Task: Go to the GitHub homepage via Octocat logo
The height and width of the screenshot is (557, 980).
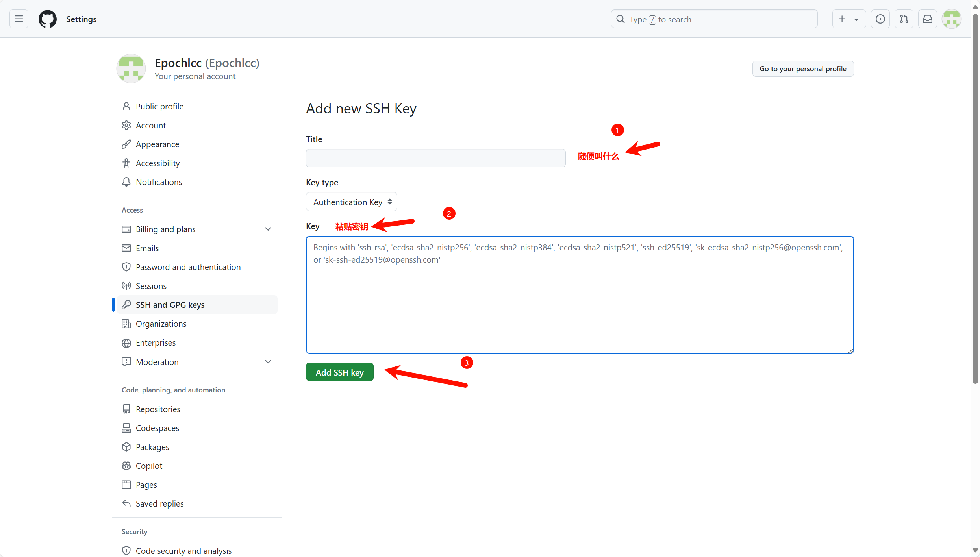Action: pyautogui.click(x=48, y=19)
